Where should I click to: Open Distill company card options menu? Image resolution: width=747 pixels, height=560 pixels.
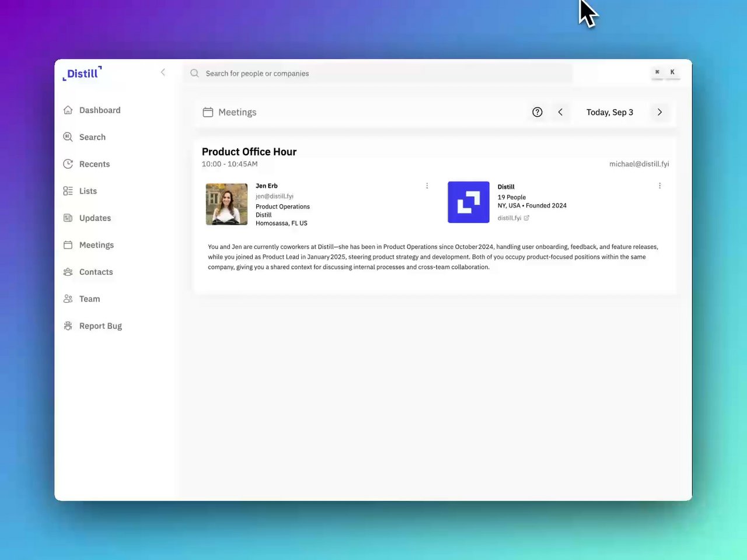click(x=660, y=186)
